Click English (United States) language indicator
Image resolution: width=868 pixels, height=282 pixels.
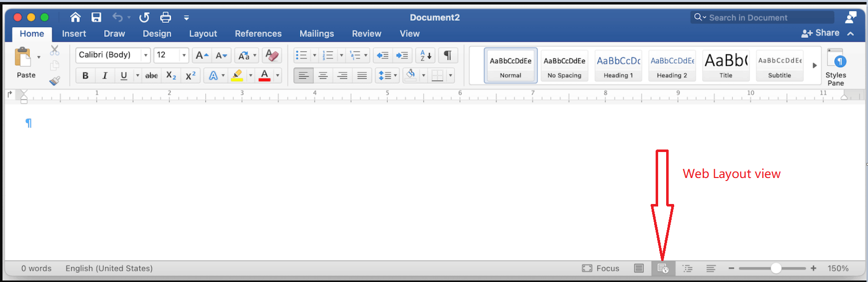[109, 268]
